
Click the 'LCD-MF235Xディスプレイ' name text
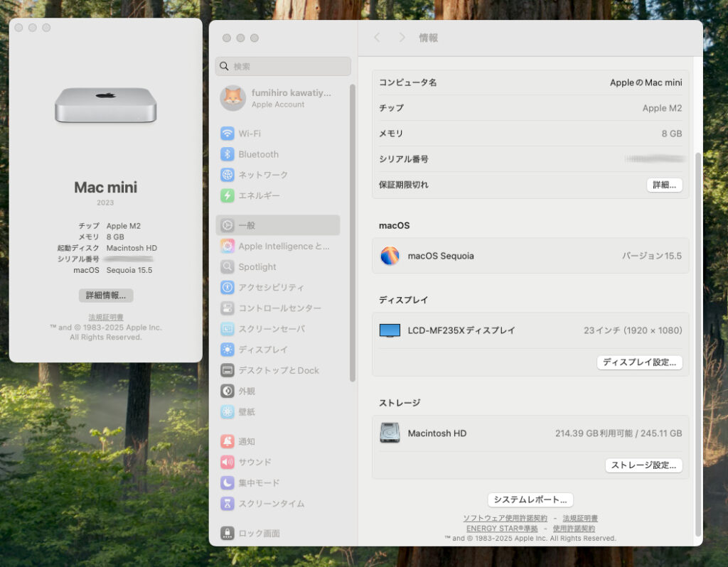(461, 330)
